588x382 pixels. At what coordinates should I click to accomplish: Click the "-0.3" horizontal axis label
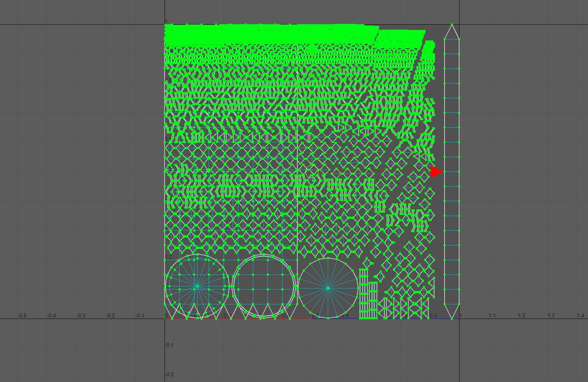(81, 316)
